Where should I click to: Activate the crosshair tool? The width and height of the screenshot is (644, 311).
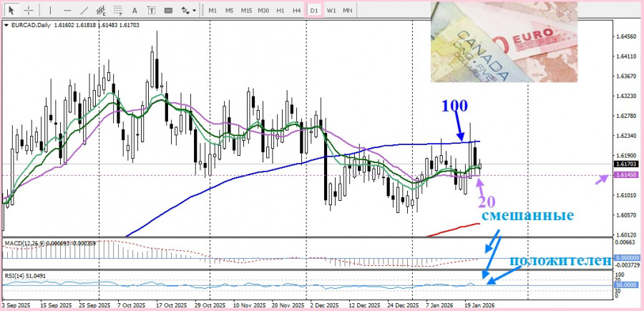click(x=29, y=10)
